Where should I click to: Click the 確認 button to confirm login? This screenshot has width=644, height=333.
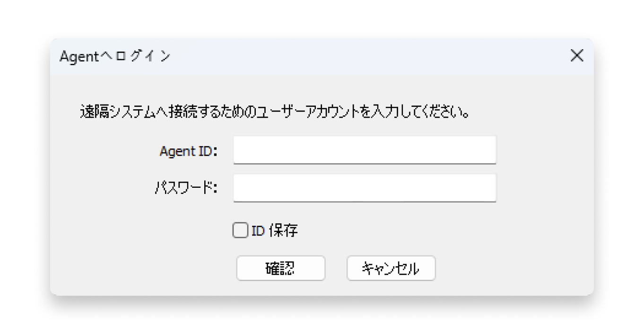tap(280, 268)
